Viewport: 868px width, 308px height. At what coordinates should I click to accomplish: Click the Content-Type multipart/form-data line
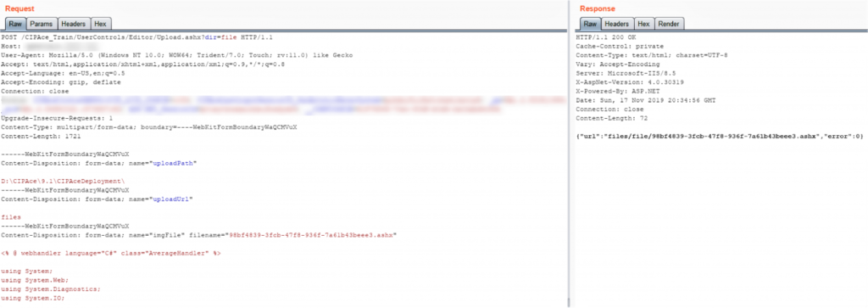[x=149, y=127]
